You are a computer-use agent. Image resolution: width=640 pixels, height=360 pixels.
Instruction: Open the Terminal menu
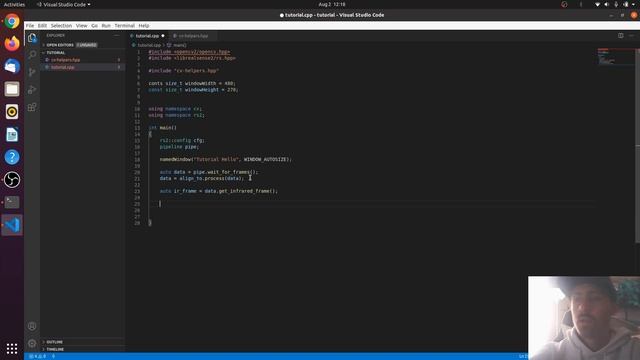[124, 25]
